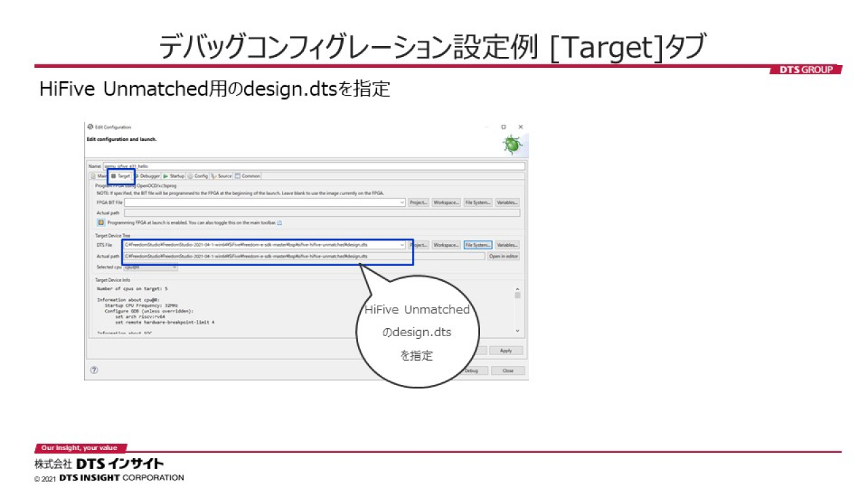The width and height of the screenshot is (868, 488).
Task: Open the Common tab
Action: pyautogui.click(x=248, y=176)
